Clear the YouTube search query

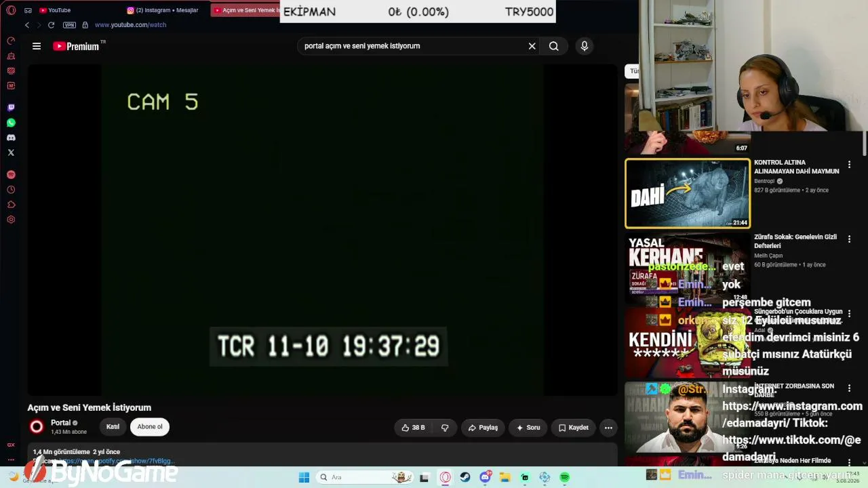pyautogui.click(x=532, y=46)
